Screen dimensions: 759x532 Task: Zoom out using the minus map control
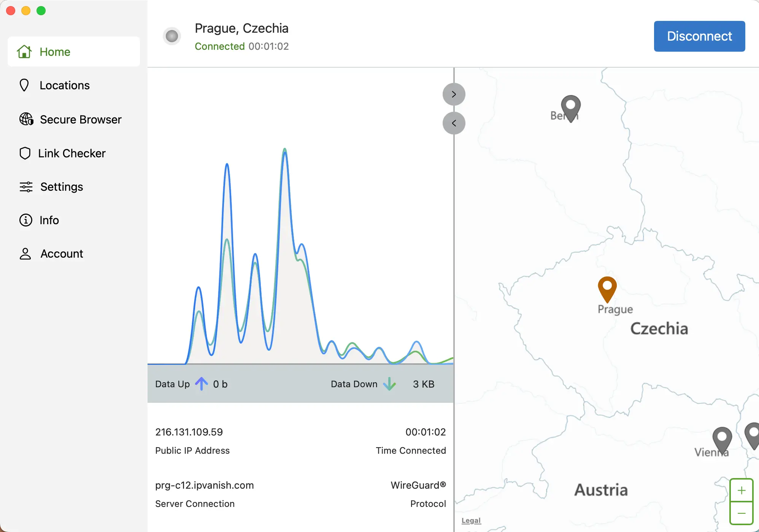tap(741, 514)
